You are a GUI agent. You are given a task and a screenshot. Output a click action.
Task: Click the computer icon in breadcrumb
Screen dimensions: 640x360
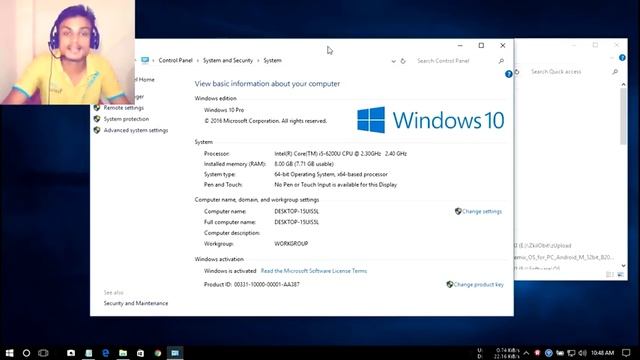pos(145,60)
